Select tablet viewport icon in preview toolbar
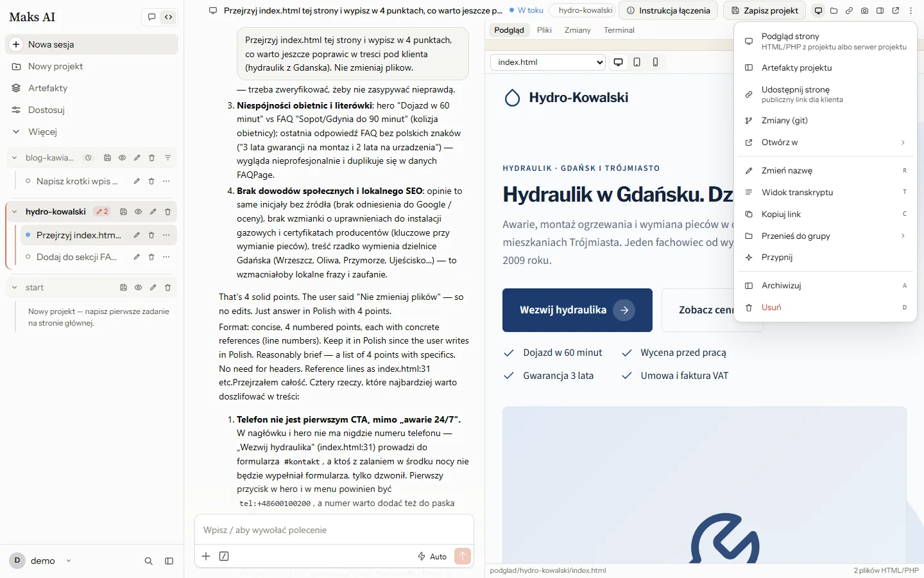The width and height of the screenshot is (924, 578). 637,62
